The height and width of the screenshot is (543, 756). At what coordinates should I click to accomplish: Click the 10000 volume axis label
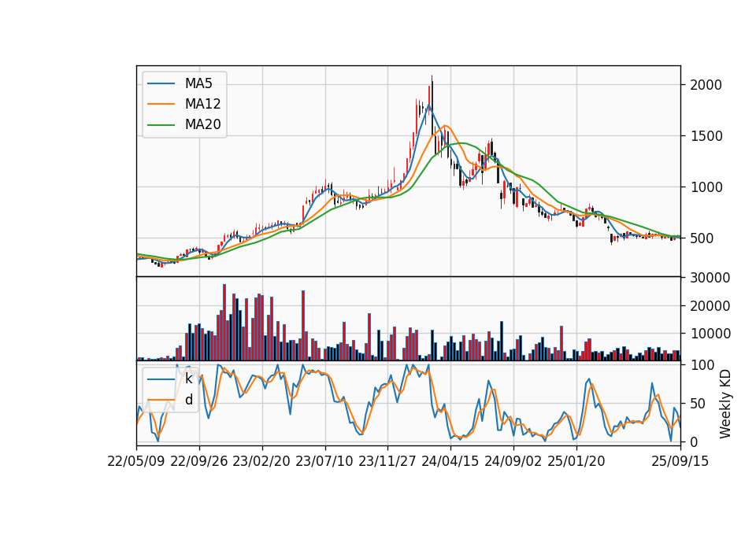coord(710,334)
